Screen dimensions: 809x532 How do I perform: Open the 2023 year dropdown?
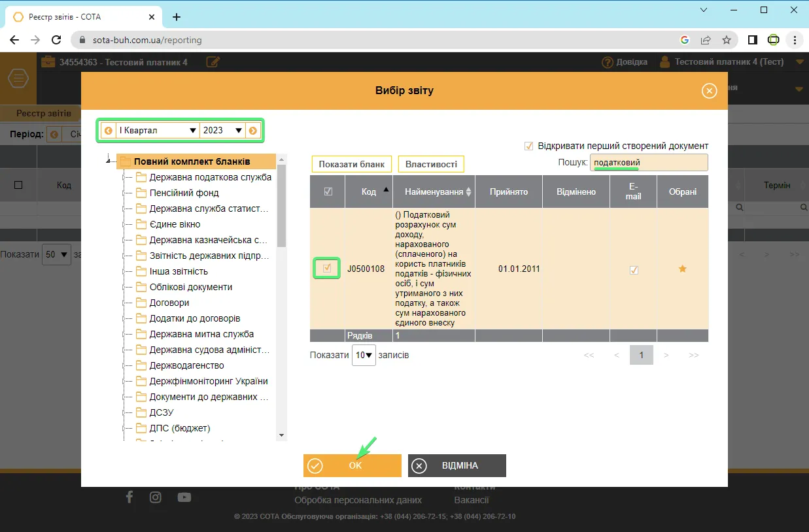[x=222, y=131]
